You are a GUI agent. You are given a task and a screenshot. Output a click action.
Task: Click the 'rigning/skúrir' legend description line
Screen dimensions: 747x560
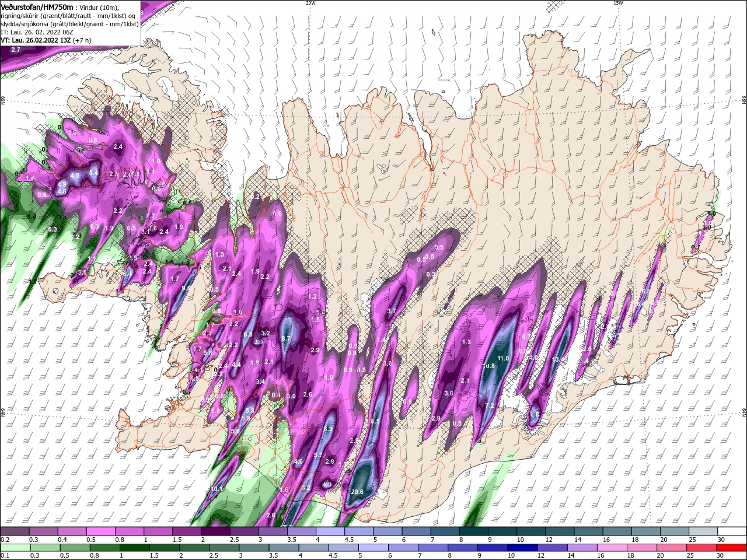(x=69, y=15)
